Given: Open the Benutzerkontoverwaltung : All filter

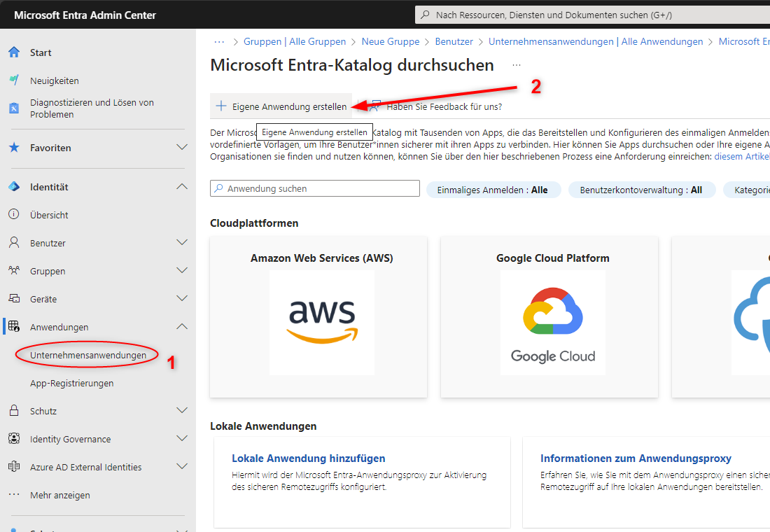Looking at the screenshot, I should (x=641, y=190).
